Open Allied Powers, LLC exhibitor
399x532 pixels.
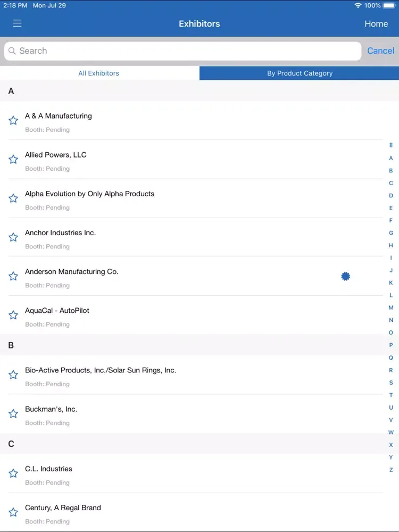(x=192, y=160)
